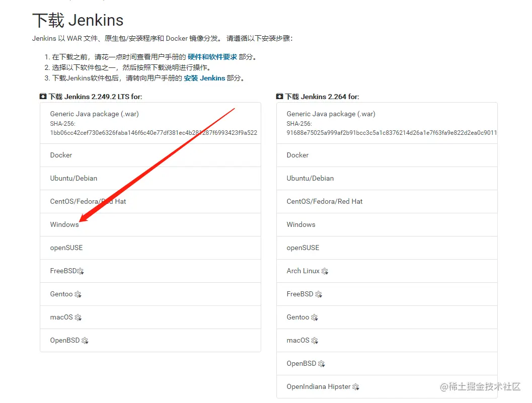Select OpenIndiana Hipster under Jenkins 2.264

(x=387, y=387)
